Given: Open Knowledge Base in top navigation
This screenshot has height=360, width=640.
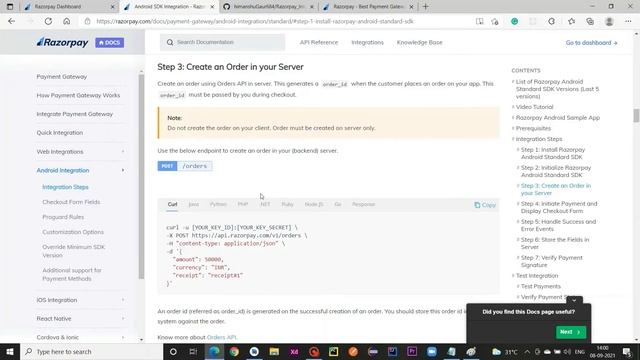Looking at the screenshot, I should click(420, 42).
